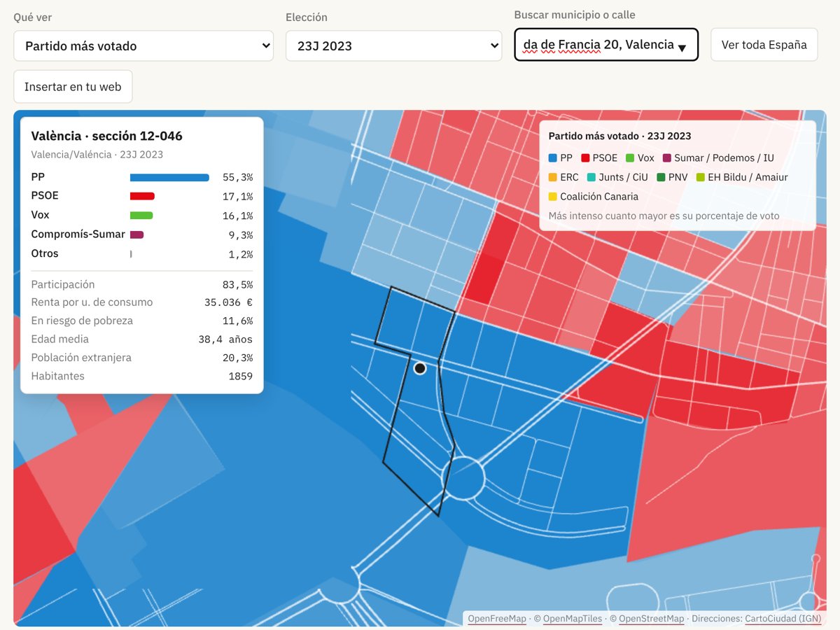The width and height of the screenshot is (840, 630).
Task: Click the black location marker on the map
Action: pyautogui.click(x=420, y=368)
